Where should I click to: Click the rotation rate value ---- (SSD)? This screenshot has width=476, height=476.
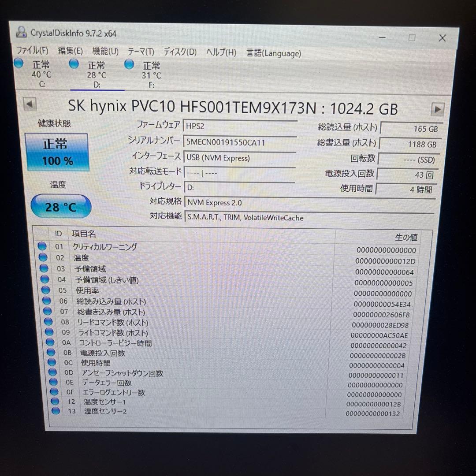point(409,160)
